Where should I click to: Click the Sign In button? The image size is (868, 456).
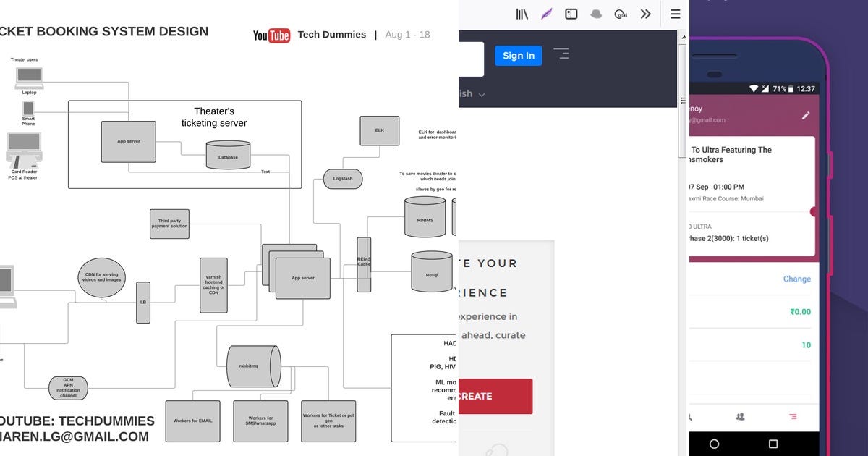point(518,56)
